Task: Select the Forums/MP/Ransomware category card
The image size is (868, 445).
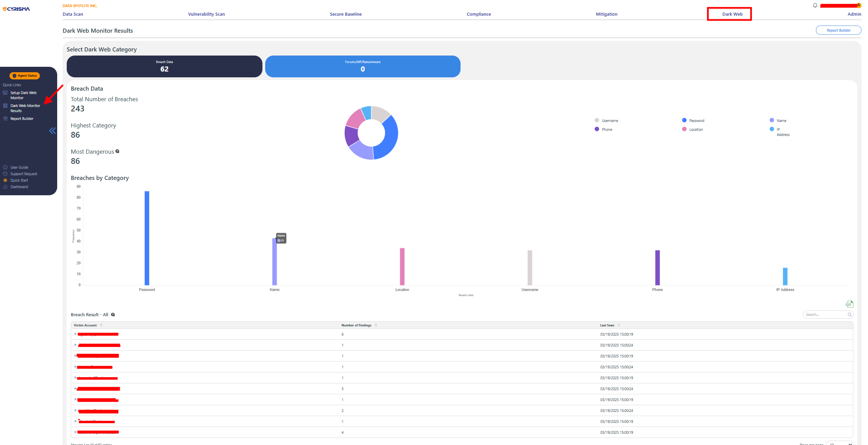Action: click(x=363, y=66)
